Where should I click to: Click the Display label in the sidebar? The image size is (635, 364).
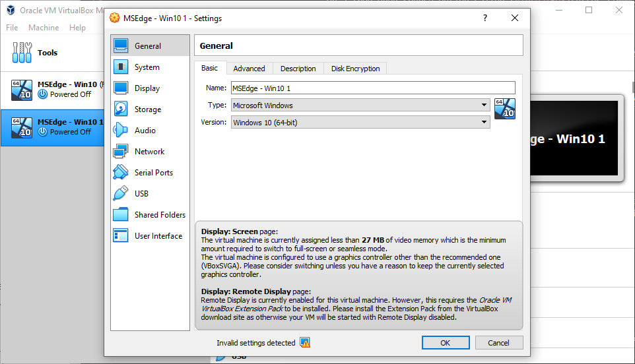(x=147, y=88)
